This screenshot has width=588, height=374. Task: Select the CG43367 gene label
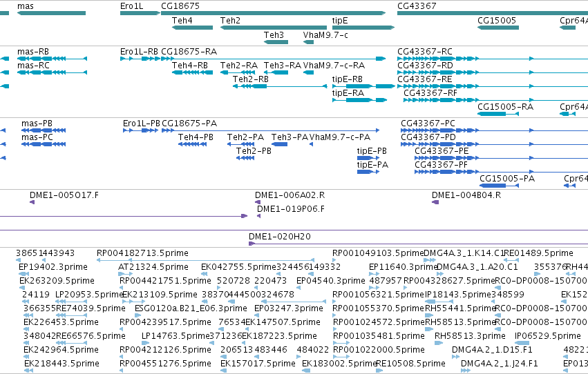click(417, 6)
